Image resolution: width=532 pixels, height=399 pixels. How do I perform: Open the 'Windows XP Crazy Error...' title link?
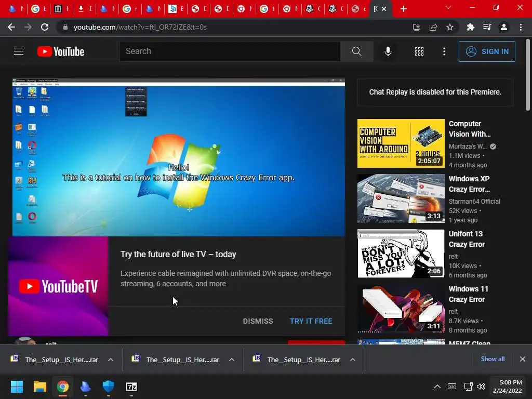469,184
